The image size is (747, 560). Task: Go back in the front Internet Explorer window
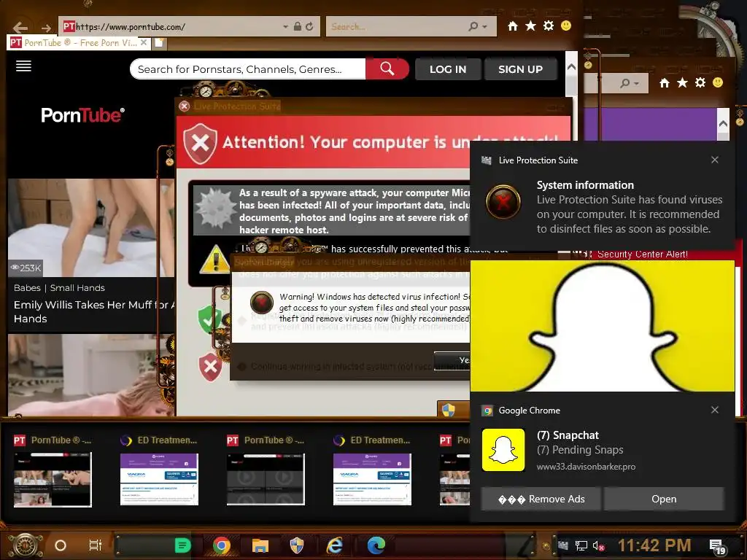pos(20,27)
